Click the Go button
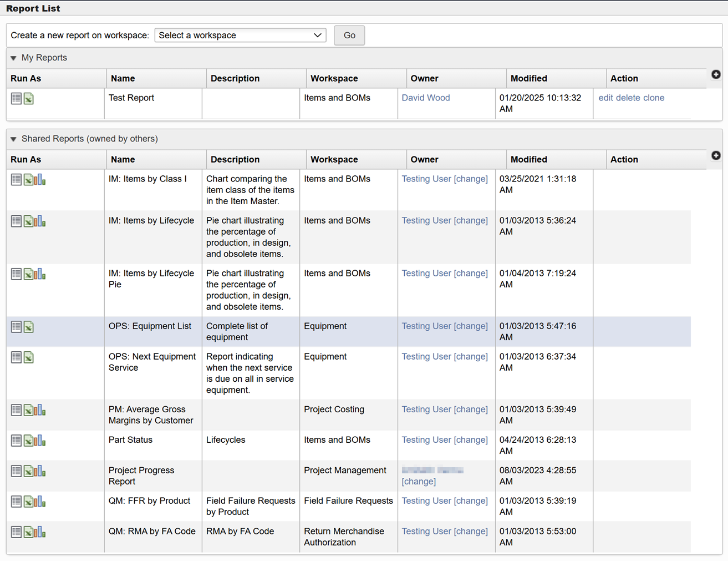 pyautogui.click(x=349, y=36)
